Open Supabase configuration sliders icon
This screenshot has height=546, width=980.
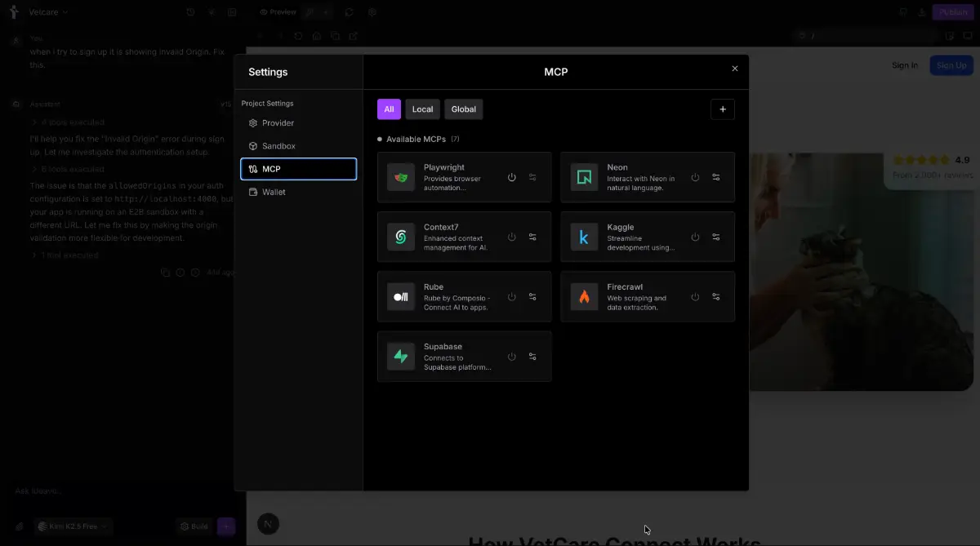tap(532, 356)
